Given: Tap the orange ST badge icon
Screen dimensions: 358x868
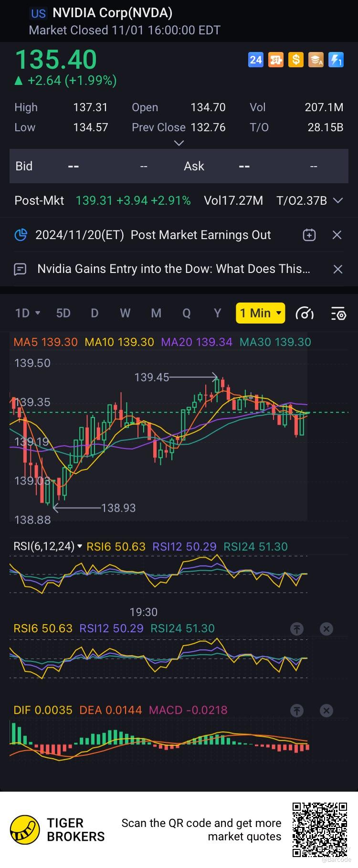Looking at the screenshot, I should click(x=276, y=60).
